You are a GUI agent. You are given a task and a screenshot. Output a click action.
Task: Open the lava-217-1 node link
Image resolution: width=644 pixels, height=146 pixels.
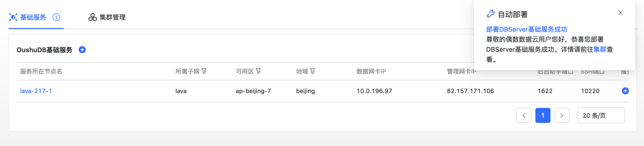36,91
